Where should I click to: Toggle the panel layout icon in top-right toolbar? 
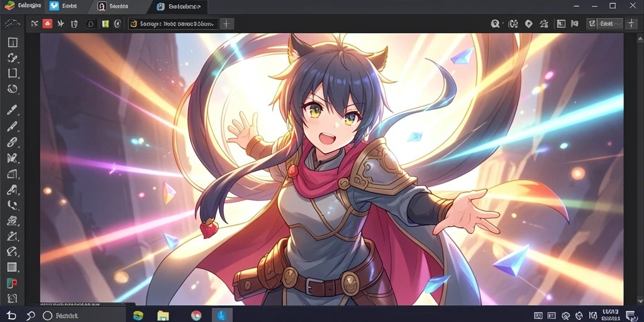tap(561, 24)
